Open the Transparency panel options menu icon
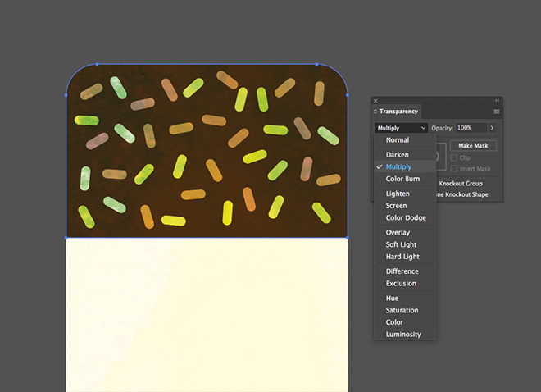The image size is (541, 392). pos(497,112)
